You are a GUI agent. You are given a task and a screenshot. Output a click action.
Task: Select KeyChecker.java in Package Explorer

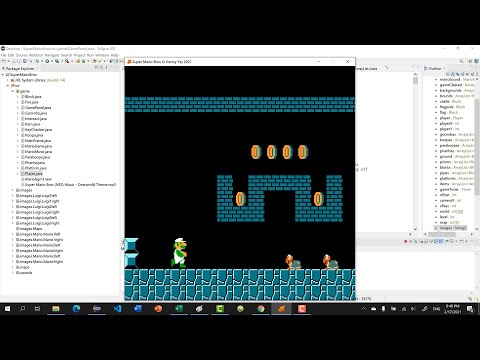(x=36, y=130)
